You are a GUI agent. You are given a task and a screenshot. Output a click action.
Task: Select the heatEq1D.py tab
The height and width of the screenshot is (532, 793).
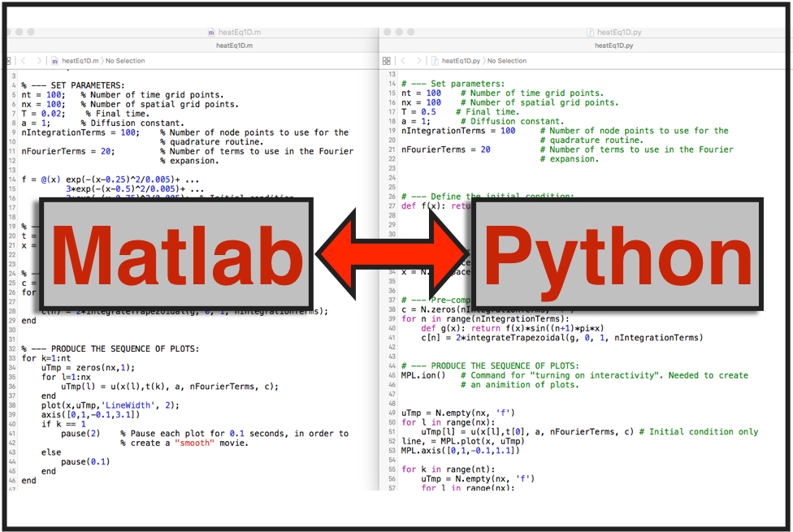point(613,45)
